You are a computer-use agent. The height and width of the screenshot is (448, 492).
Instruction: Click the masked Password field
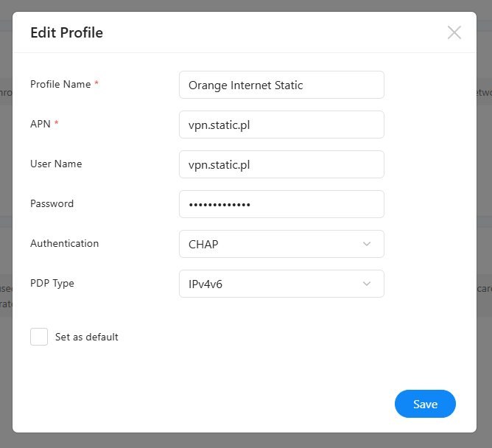pyautogui.click(x=281, y=204)
